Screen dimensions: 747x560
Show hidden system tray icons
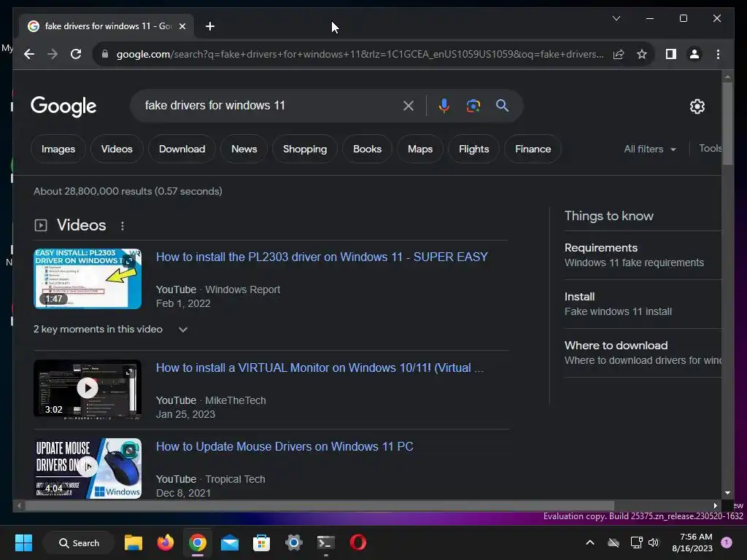coord(589,542)
